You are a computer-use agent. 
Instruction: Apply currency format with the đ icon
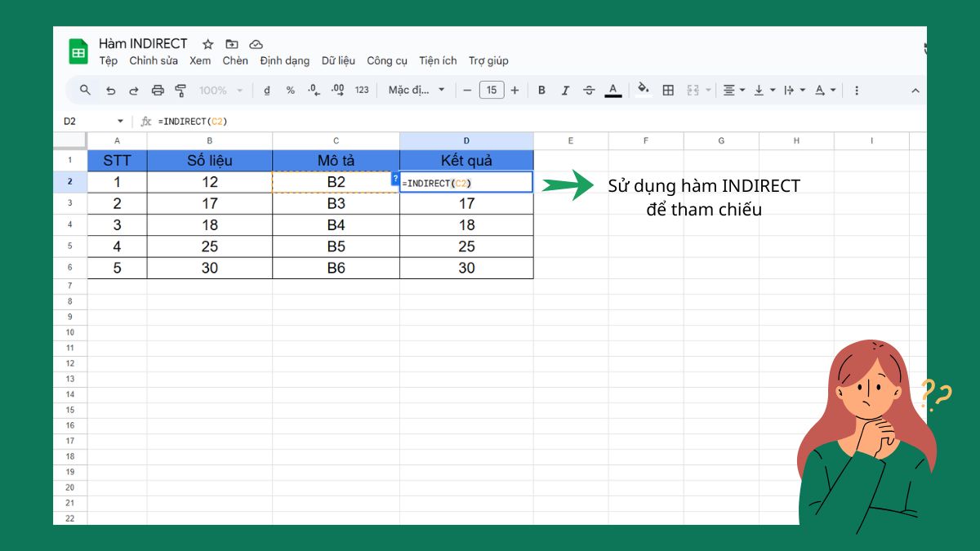coord(266,90)
